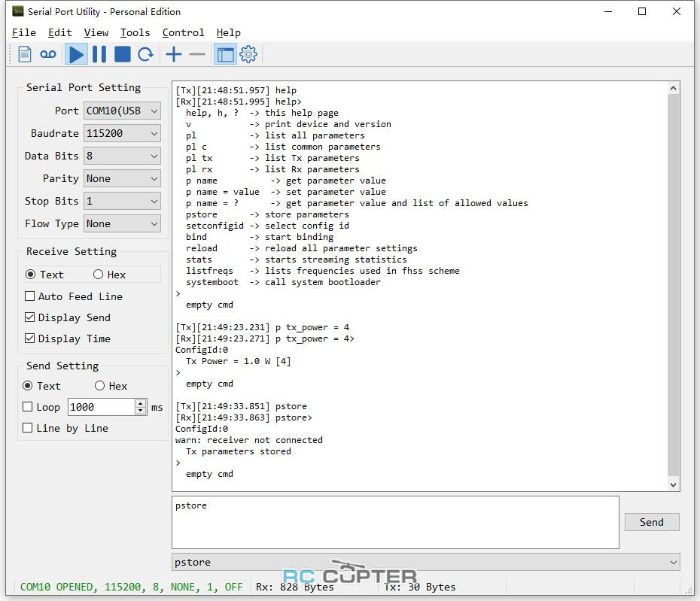Screen dimensions: 700x601
Task: Click the record log icon in toolbar
Action: coord(48,54)
